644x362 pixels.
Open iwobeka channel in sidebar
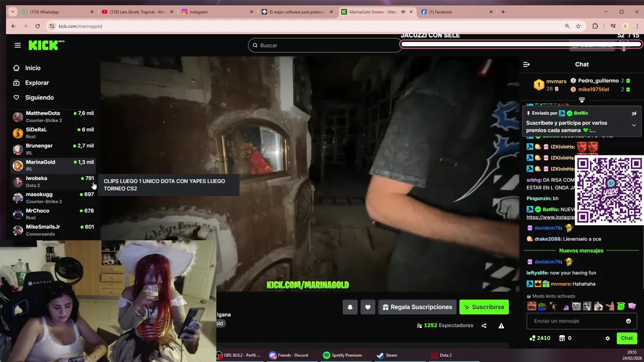pyautogui.click(x=53, y=182)
